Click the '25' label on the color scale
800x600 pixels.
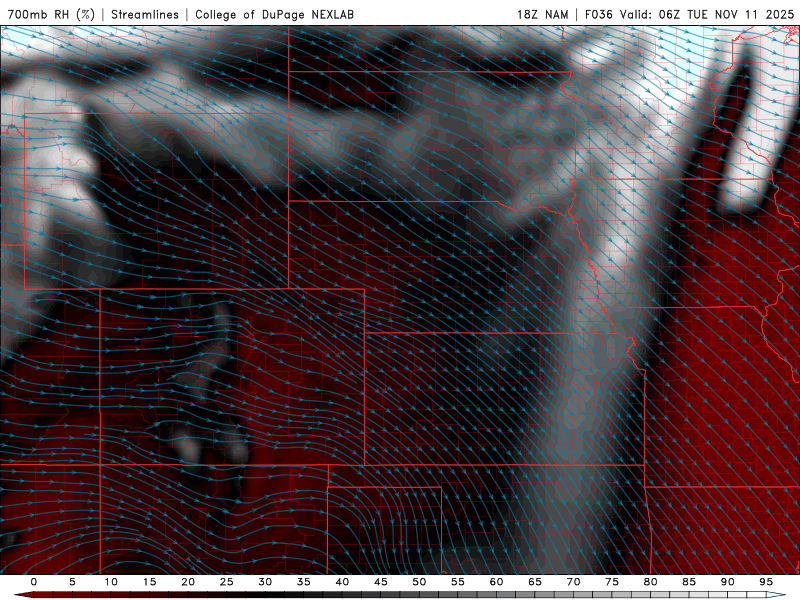[227, 582]
